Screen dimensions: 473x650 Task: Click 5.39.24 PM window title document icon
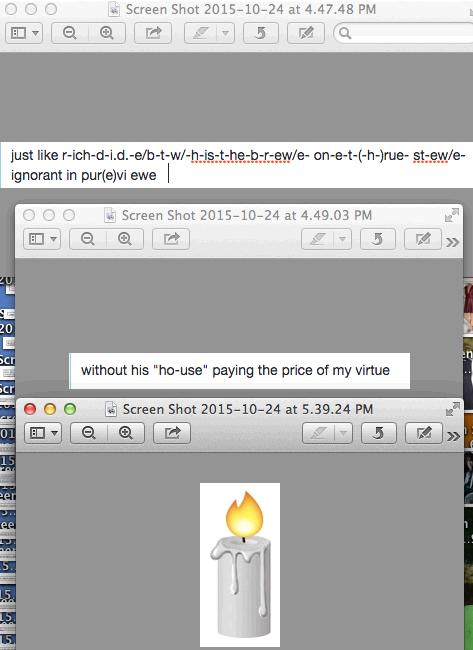coord(111,410)
